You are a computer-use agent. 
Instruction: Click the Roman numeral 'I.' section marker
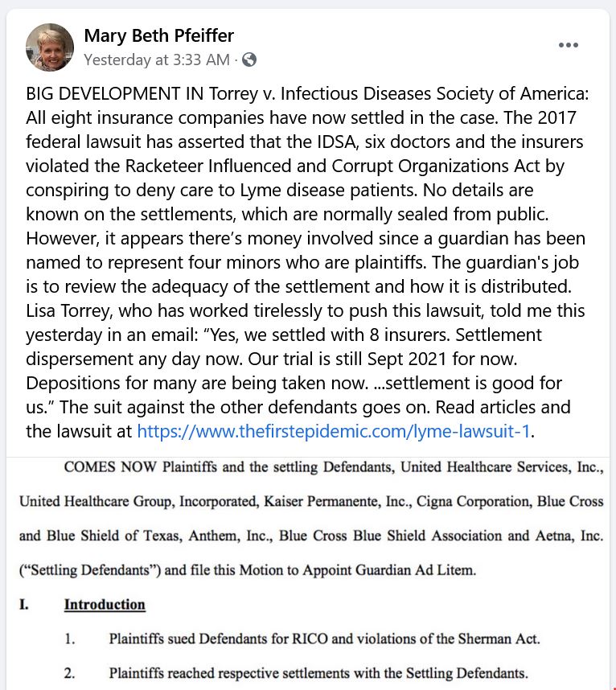click(26, 605)
